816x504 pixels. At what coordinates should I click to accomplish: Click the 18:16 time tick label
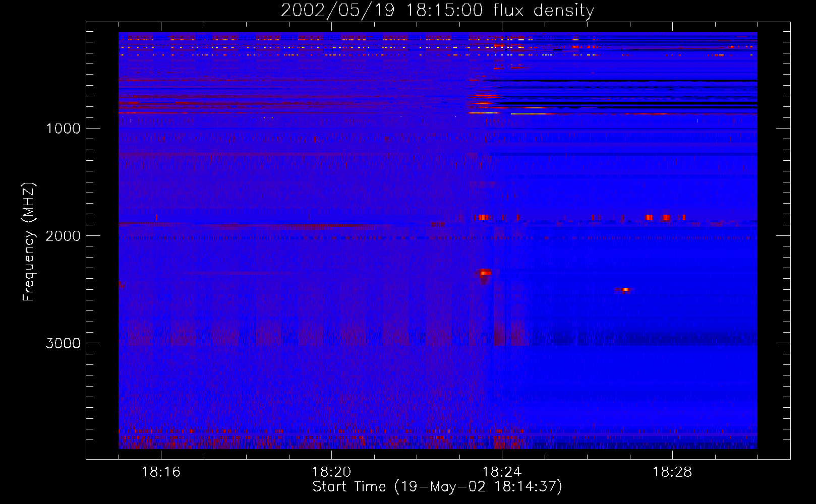coord(161,472)
